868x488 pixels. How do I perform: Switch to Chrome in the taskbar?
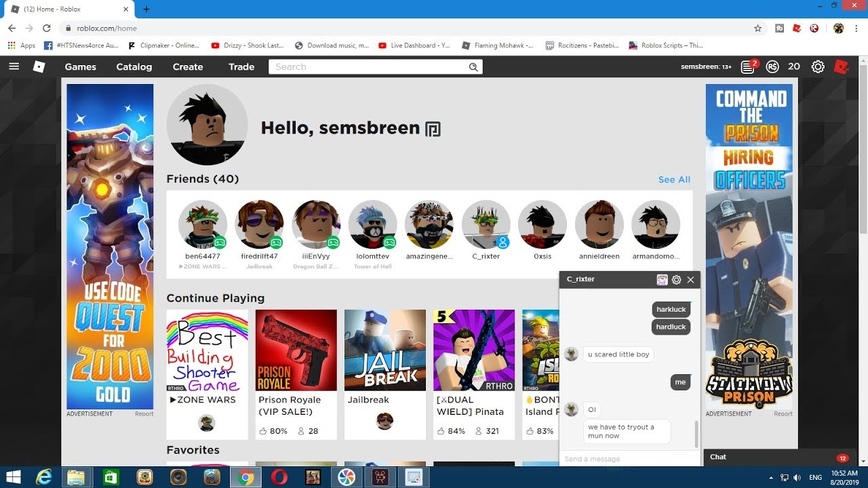245,477
